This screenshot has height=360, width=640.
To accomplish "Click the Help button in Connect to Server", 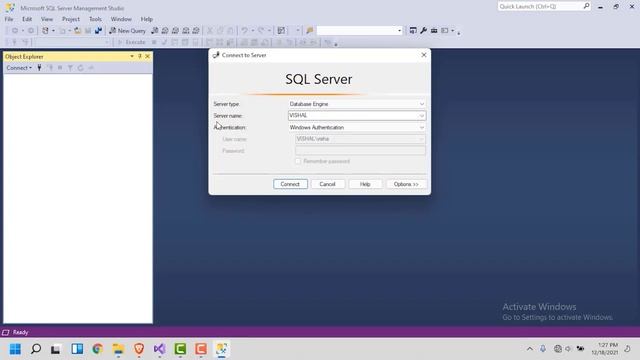I will (x=365, y=184).
